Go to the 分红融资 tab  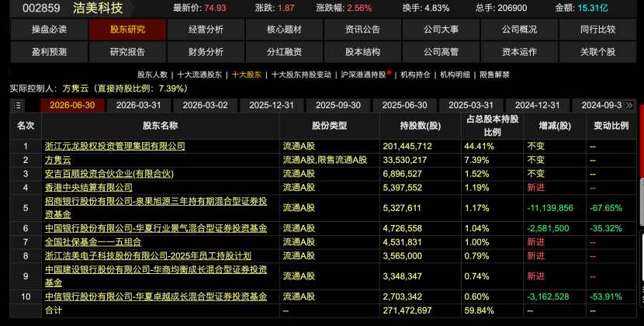tap(284, 52)
